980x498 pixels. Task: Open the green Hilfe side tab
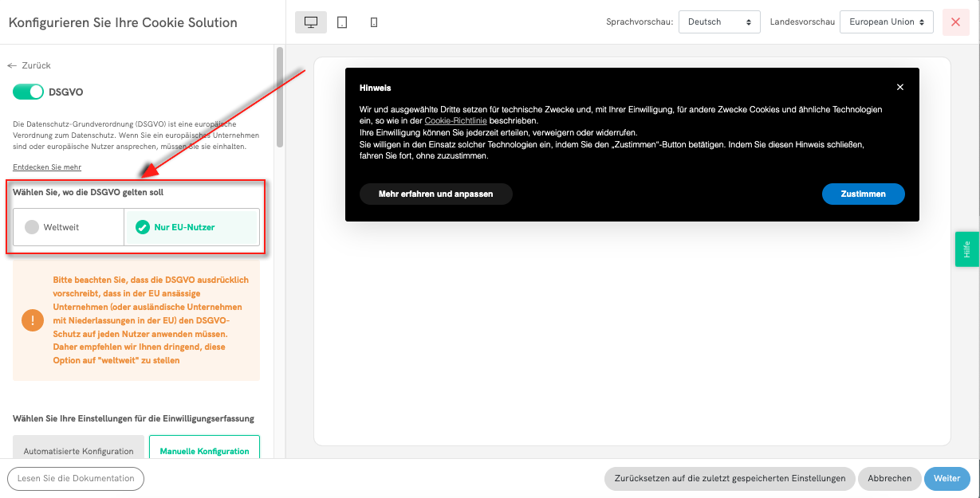966,249
